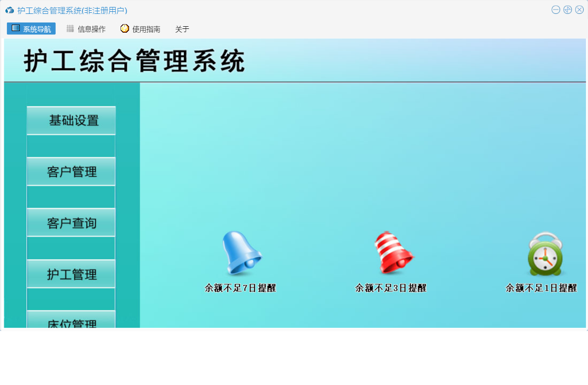Click the round icon beside 使用指南
Viewport: 588px width, 385px height.
(125, 29)
